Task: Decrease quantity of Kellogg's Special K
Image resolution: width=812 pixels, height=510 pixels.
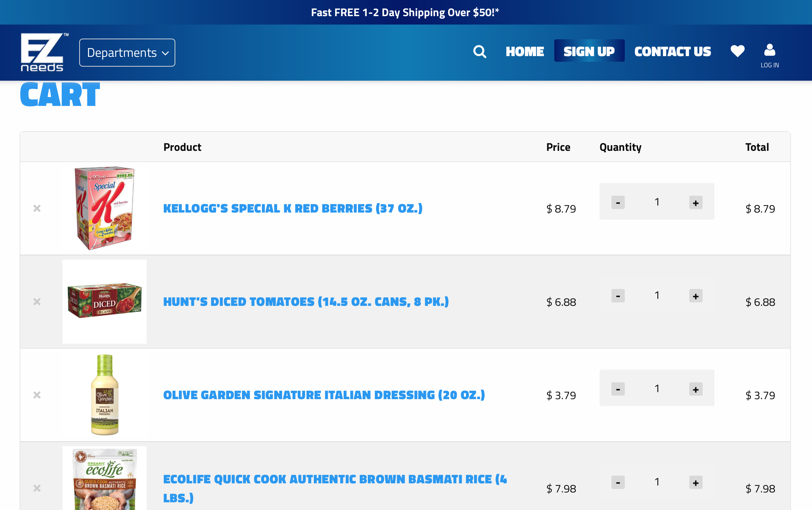Action: click(x=618, y=202)
